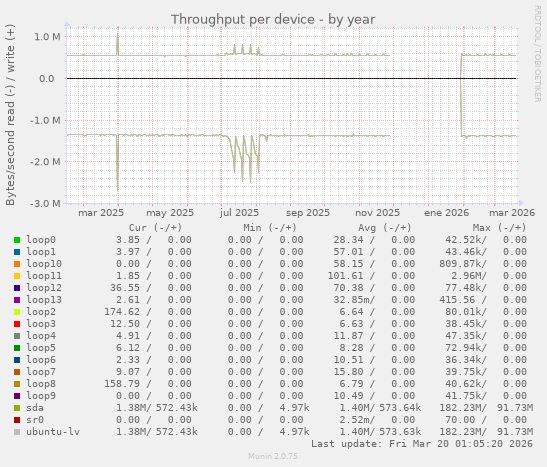Viewport: 547px width, 467px height.
Task: Click the 'Last update' timestamp text
Action: tap(422, 444)
